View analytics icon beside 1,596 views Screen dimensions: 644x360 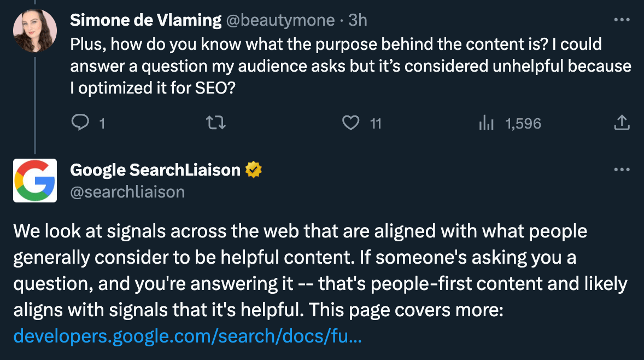487,124
